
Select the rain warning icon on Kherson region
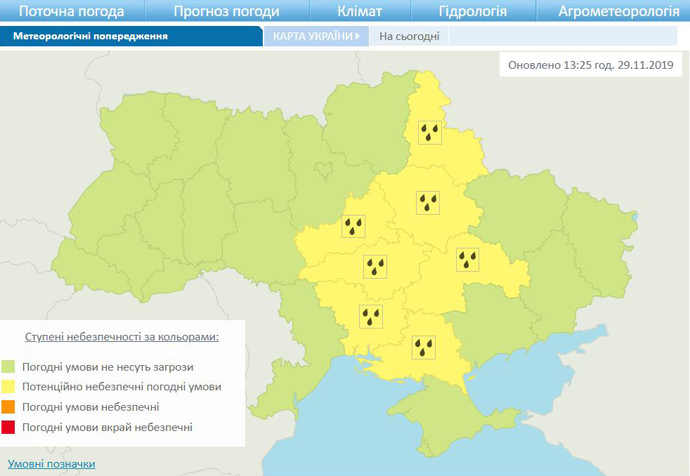pyautogui.click(x=427, y=347)
